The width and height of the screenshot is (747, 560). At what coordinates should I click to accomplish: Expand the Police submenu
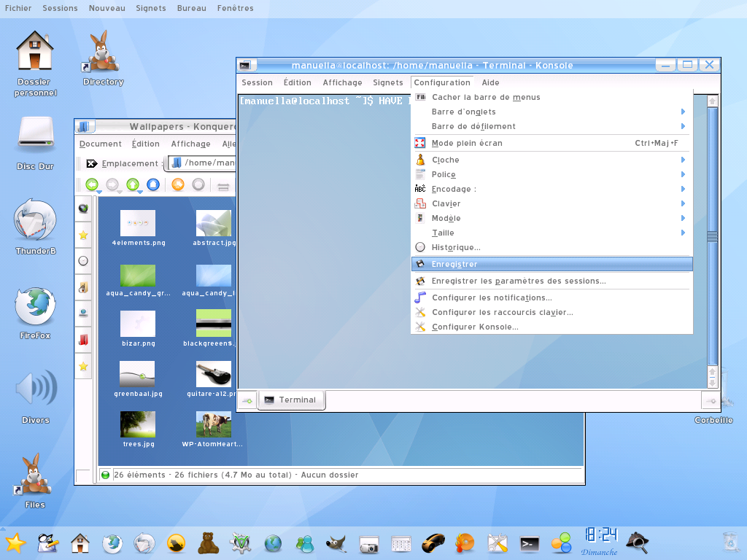coord(551,175)
